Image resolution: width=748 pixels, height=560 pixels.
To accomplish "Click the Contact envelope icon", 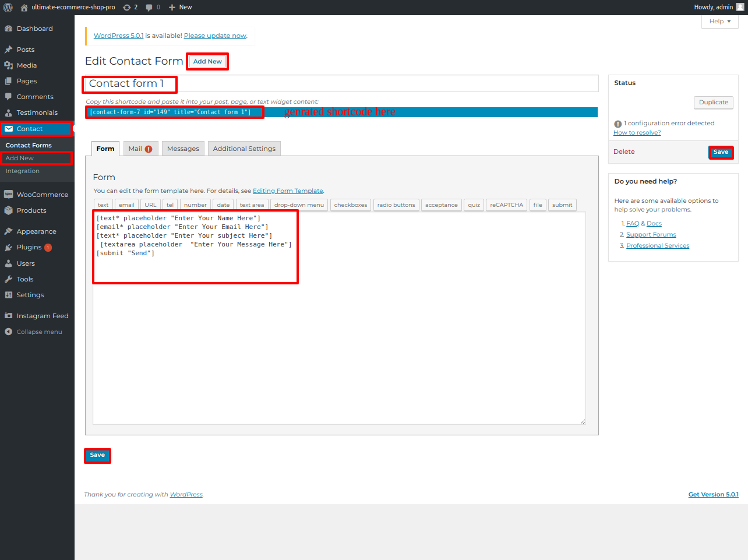I will 9,129.
